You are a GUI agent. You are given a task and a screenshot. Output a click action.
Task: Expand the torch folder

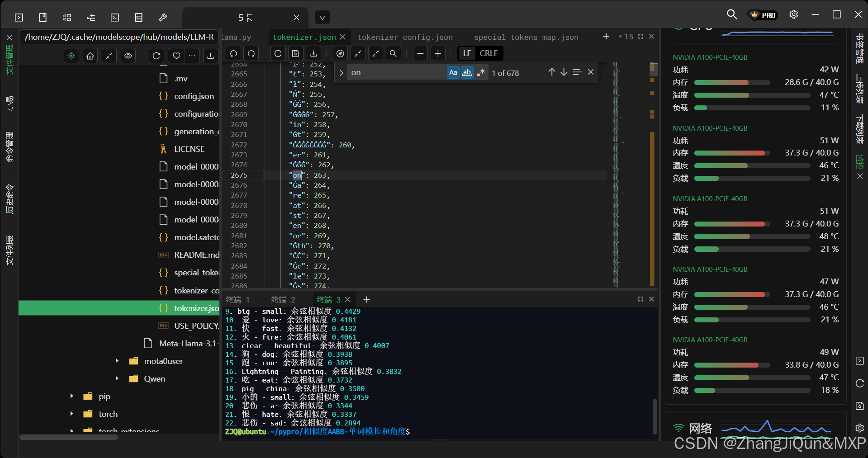(71, 414)
